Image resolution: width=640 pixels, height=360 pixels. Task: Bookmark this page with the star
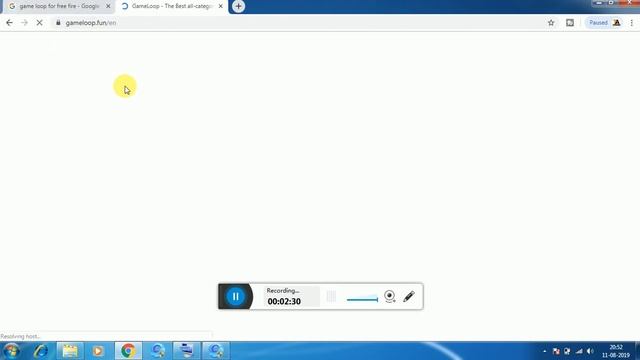tap(551, 23)
